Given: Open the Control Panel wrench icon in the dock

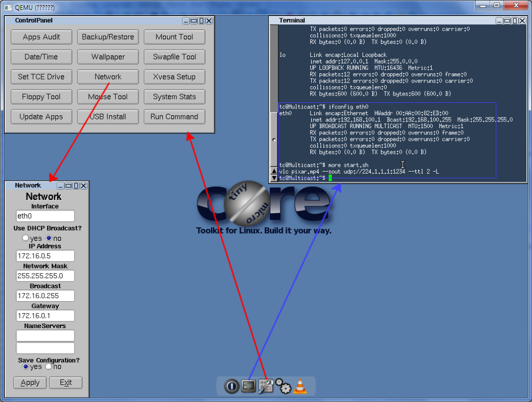Looking at the screenshot, I should [x=266, y=386].
